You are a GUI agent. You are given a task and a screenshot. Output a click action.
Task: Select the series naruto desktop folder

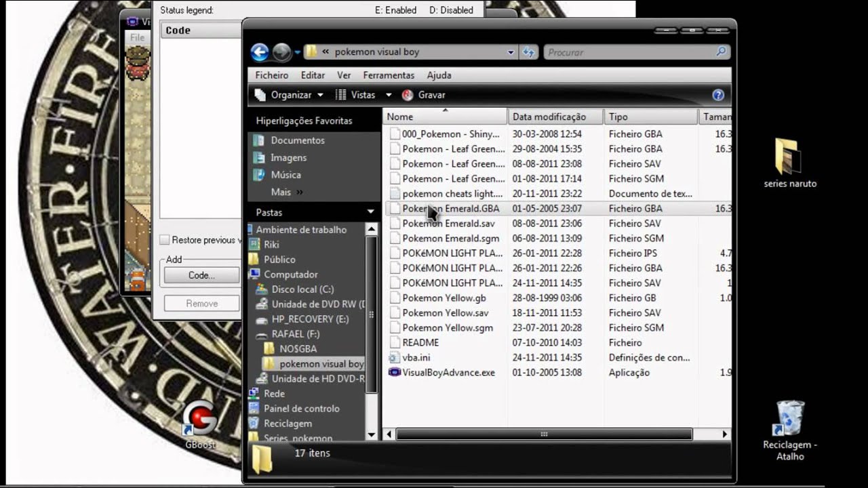tap(790, 163)
